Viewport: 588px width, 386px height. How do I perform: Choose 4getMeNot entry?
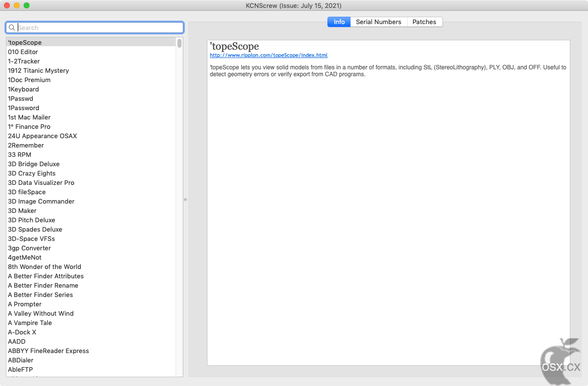[91, 257]
